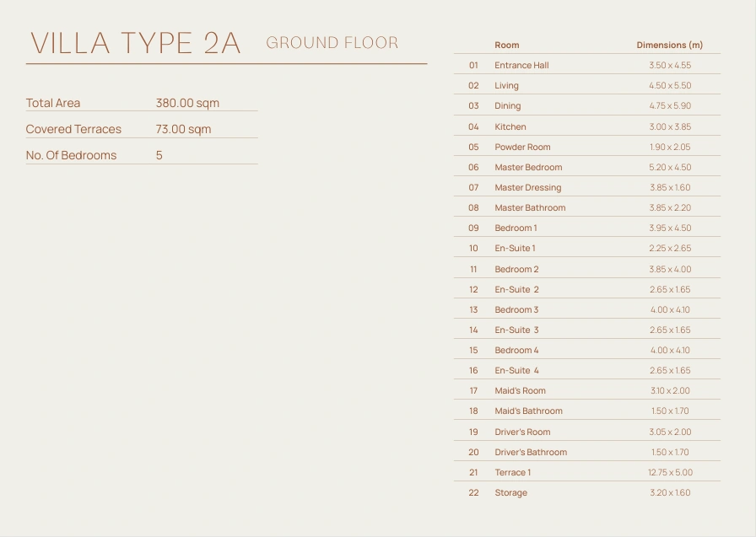Select the Master Dressing row name
This screenshot has height=537, width=756.
click(528, 187)
